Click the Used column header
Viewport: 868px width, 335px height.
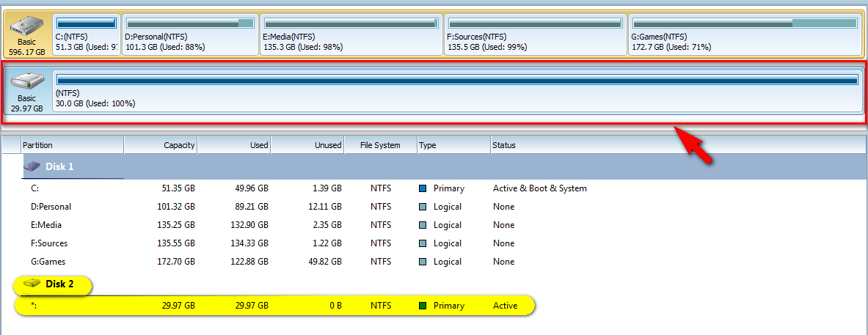pyautogui.click(x=235, y=145)
